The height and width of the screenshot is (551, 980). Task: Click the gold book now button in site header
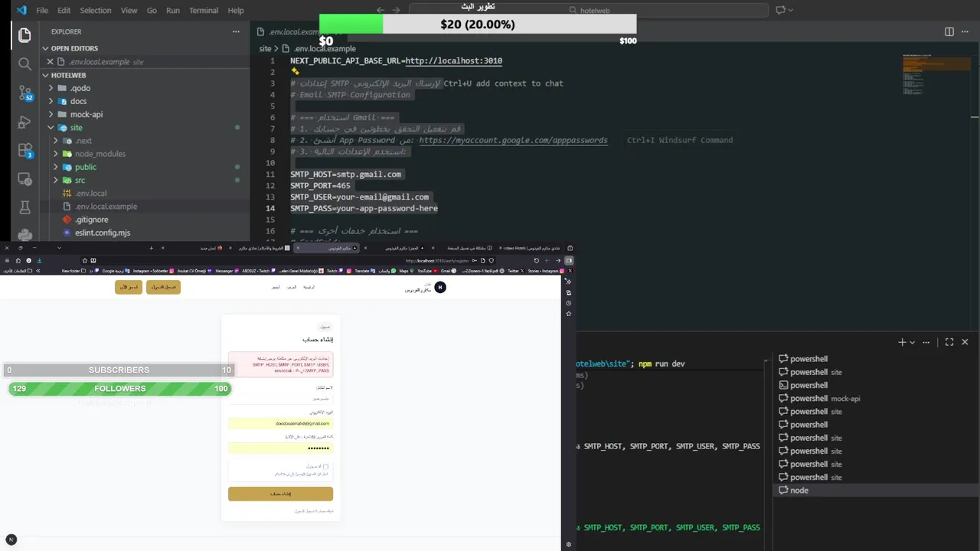click(129, 287)
